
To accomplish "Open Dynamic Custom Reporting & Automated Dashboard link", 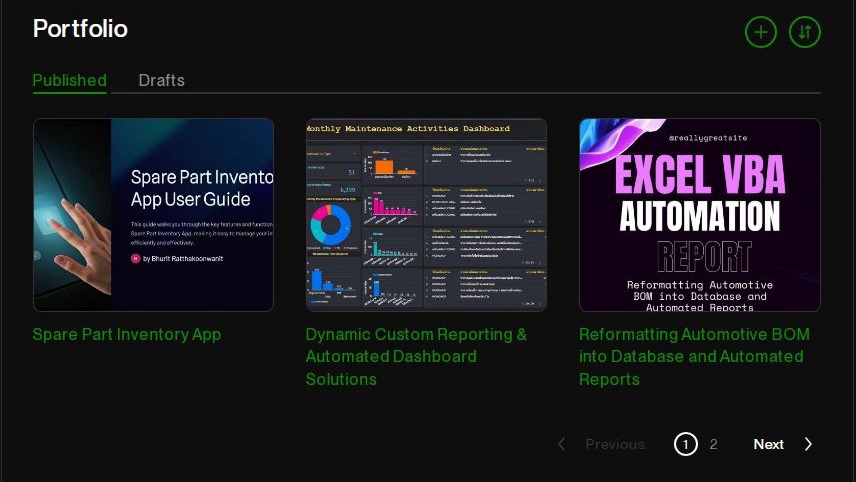I will click(x=416, y=356).
